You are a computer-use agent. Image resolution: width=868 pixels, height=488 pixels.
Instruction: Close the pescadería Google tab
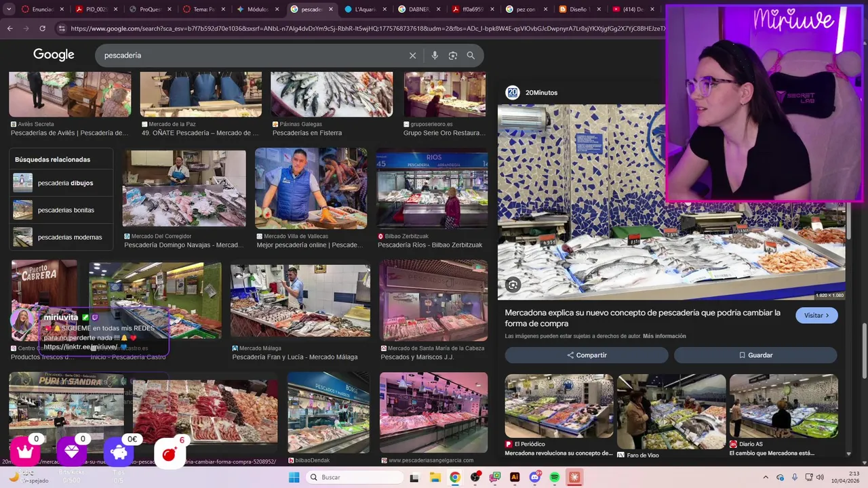[332, 9]
